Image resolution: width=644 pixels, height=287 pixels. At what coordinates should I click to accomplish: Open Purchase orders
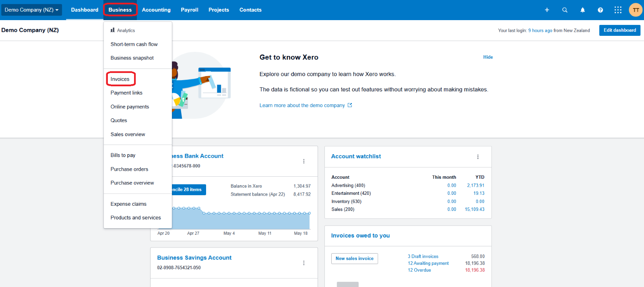pyautogui.click(x=138, y=169)
